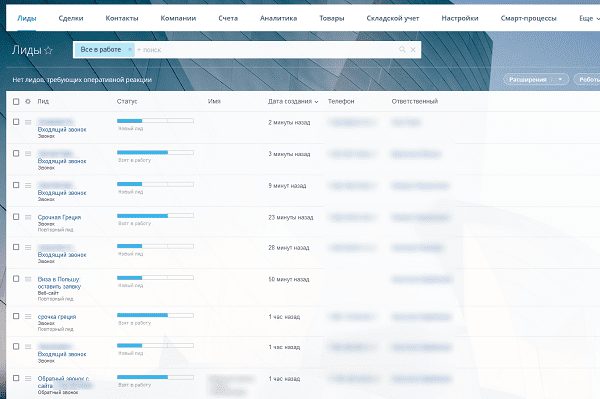600x399 pixels.
Task: Check the box for the Виза в Польшу lead
Action: [x=16, y=278]
